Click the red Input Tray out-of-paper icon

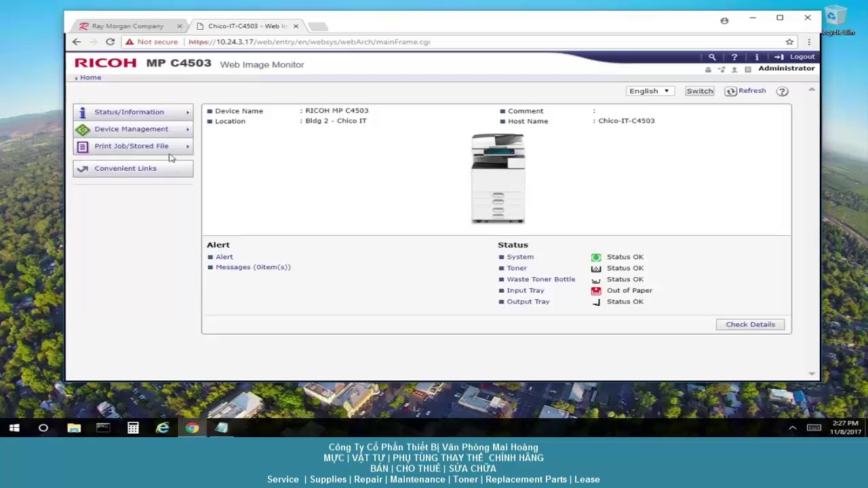596,291
